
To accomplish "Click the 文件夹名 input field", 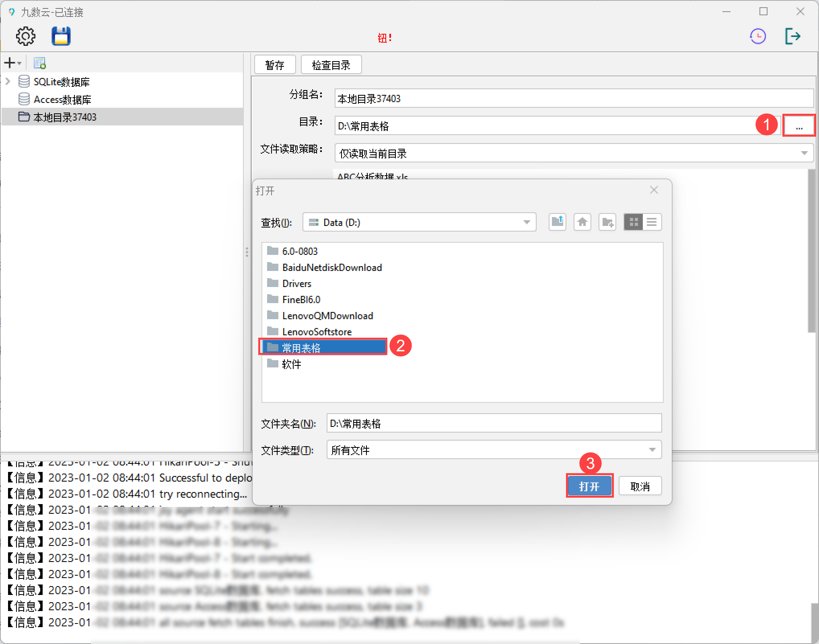I will click(494, 423).
